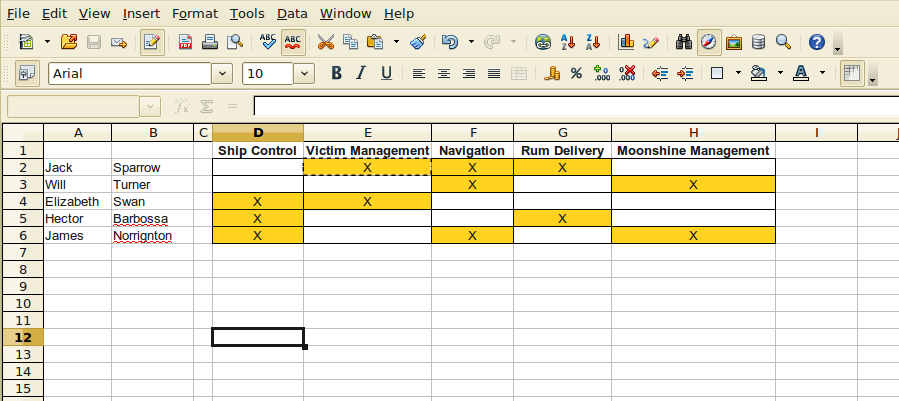Select column H header
This screenshot has height=401, width=899.
[694, 133]
